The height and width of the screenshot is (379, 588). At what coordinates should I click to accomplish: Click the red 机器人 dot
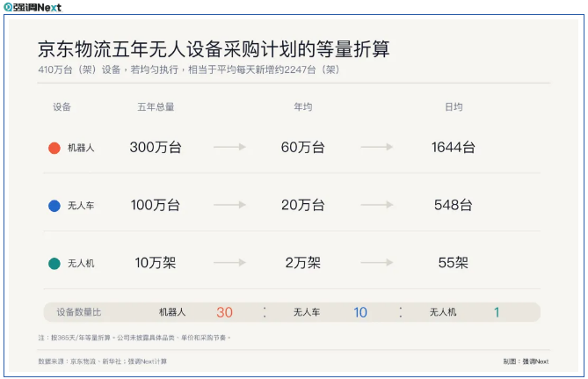(54, 148)
